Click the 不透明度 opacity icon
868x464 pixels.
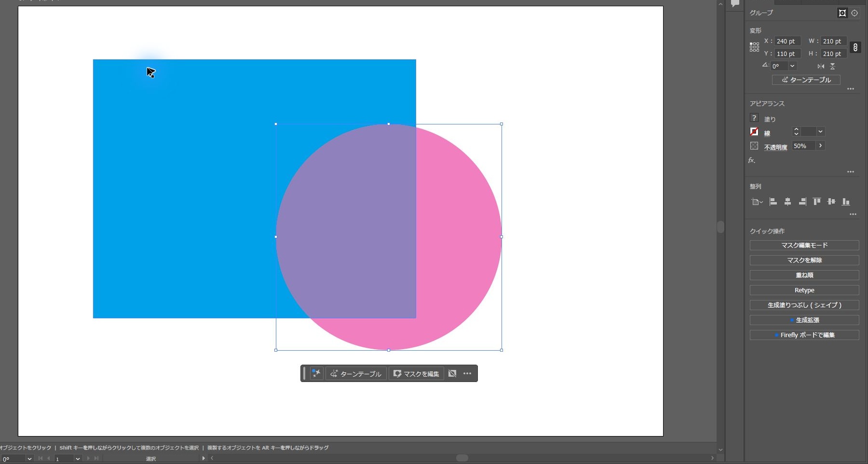(754, 146)
